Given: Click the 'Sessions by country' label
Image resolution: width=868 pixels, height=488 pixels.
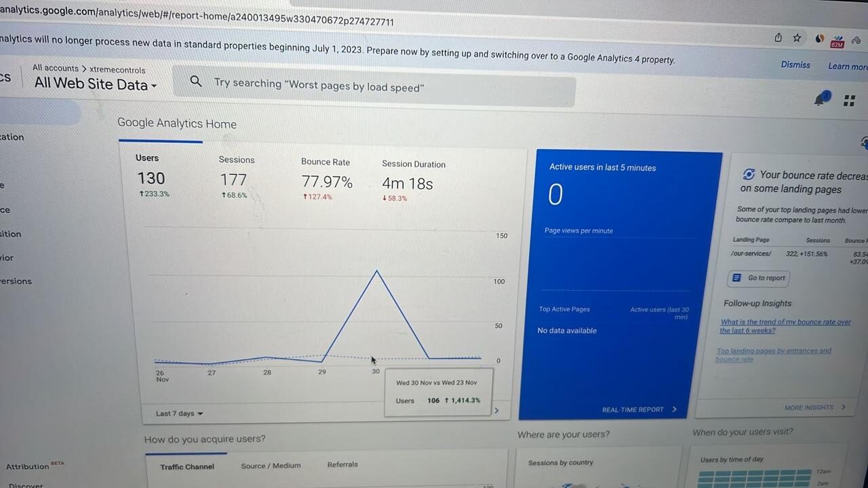Looking at the screenshot, I should (x=561, y=463).
